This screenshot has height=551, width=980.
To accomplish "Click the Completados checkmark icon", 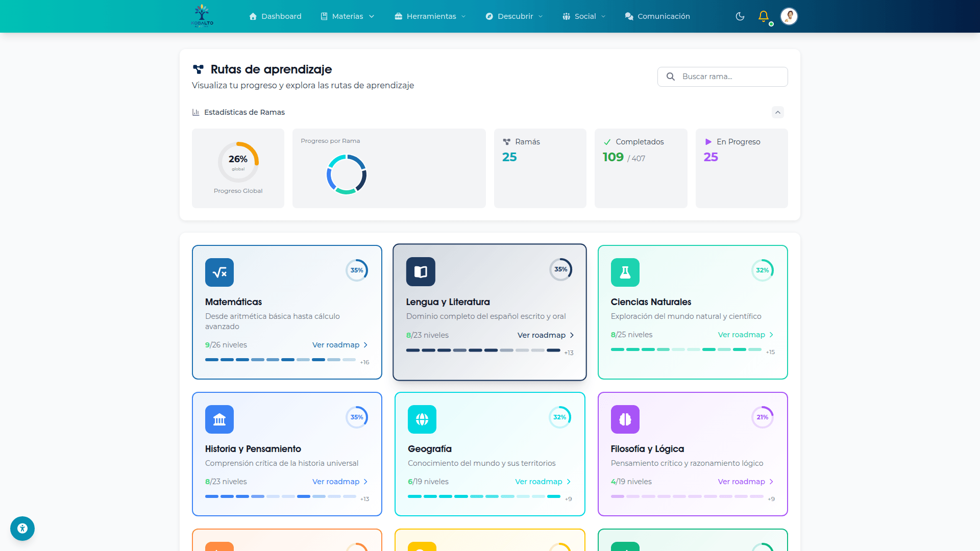I will click(607, 142).
